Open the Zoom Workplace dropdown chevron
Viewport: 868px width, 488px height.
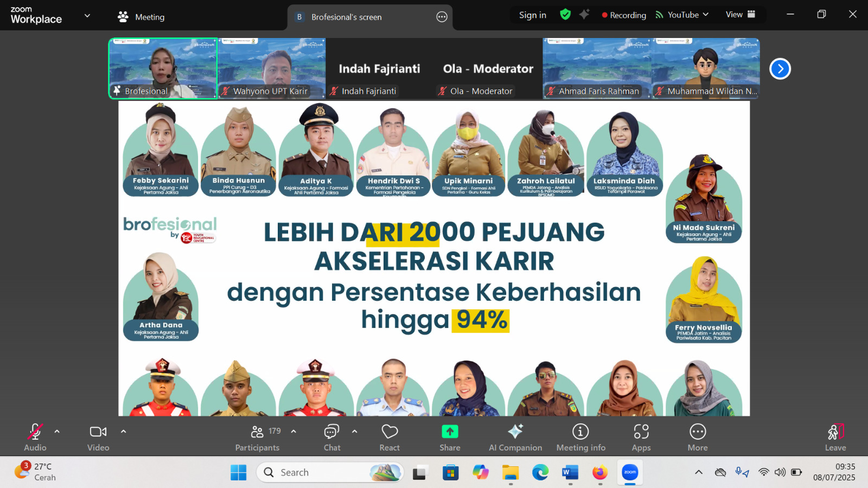[x=87, y=16]
